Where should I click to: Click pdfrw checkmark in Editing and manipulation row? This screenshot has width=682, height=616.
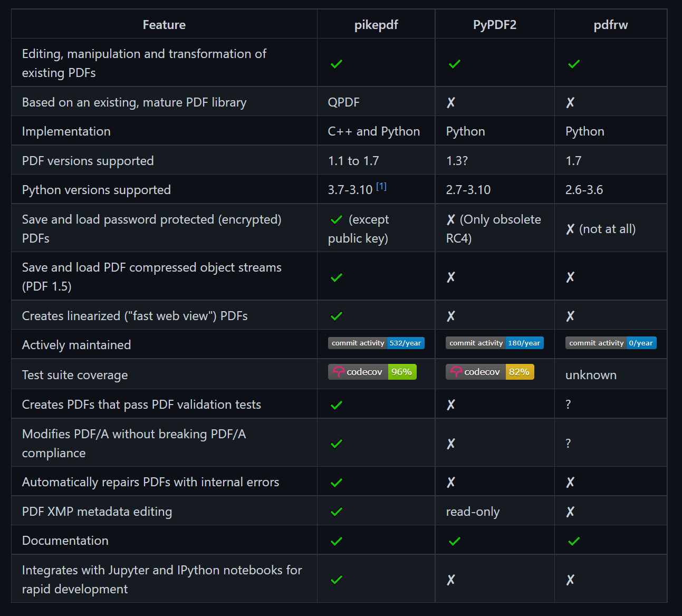pos(574,64)
